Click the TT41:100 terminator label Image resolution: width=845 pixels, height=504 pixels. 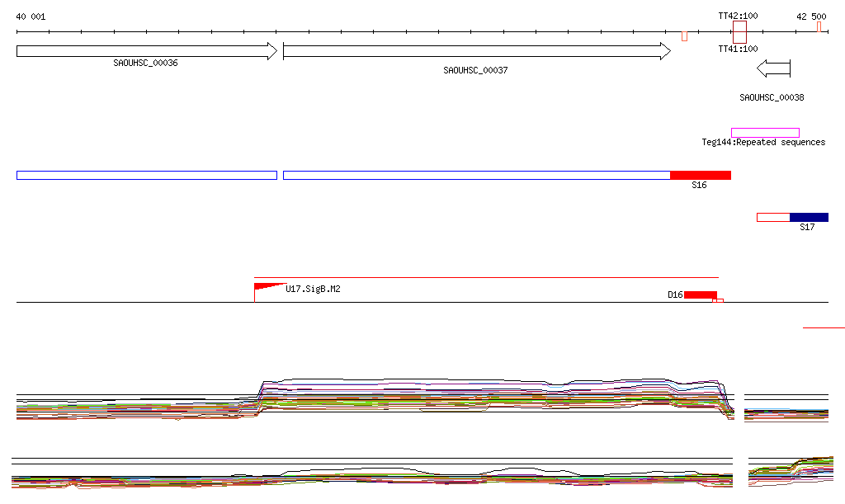click(x=738, y=49)
